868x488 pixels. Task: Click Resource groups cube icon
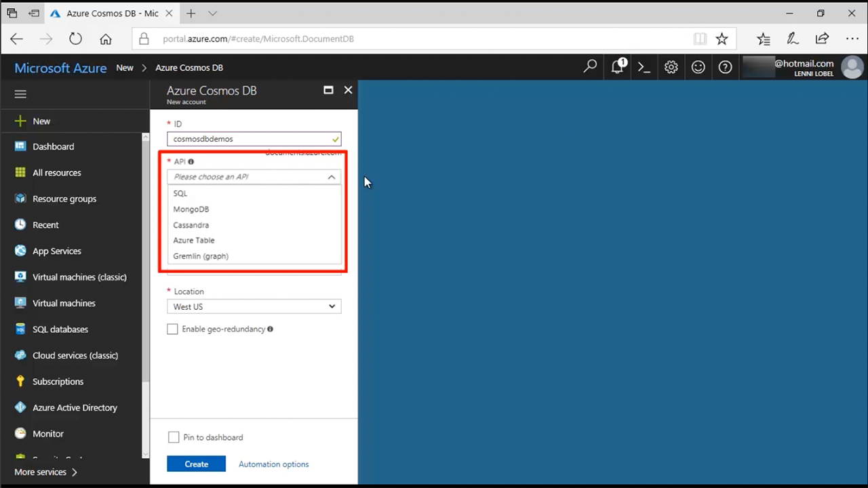click(20, 199)
